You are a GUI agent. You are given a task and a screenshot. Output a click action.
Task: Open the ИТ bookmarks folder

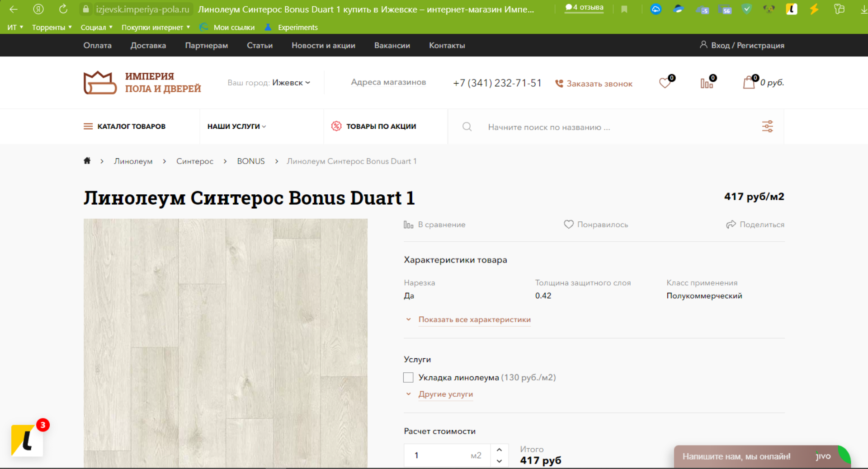(x=15, y=28)
